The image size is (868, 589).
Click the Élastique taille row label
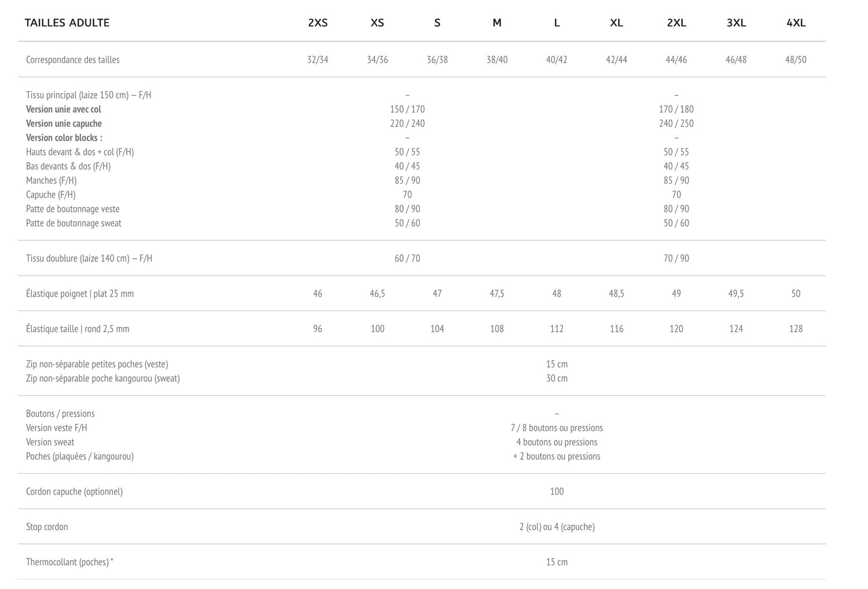(x=77, y=329)
